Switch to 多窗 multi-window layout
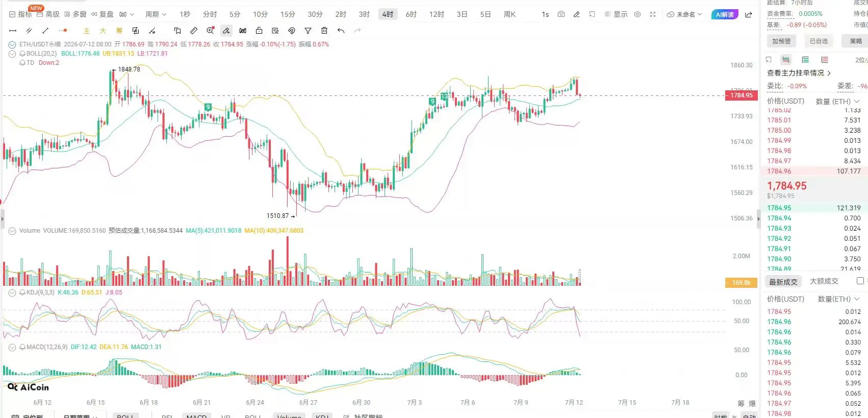This screenshot has height=418, width=868. click(75, 14)
